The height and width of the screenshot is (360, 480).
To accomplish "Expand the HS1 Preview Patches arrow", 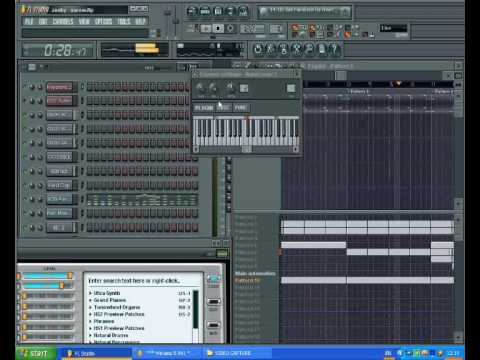I will click(90, 328).
